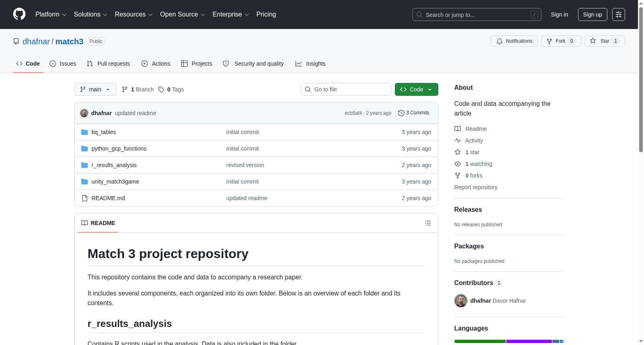Open the green Code dropdown

pos(417,89)
